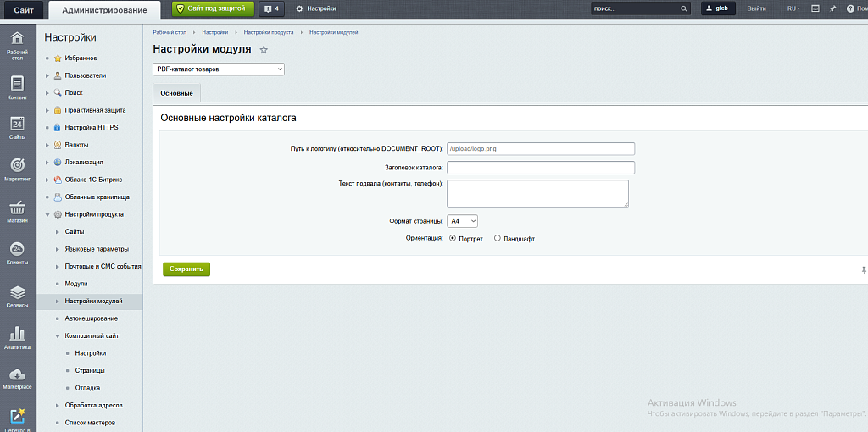Click the search magnifier icon in the header
Image resolution: width=868 pixels, height=432 pixels.
684,8
